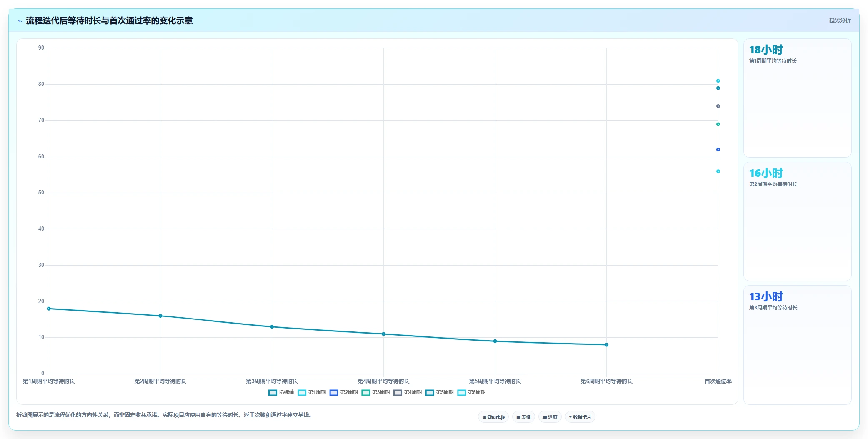Click the y-axis value 50
The width and height of the screenshot is (868, 439).
pos(41,193)
